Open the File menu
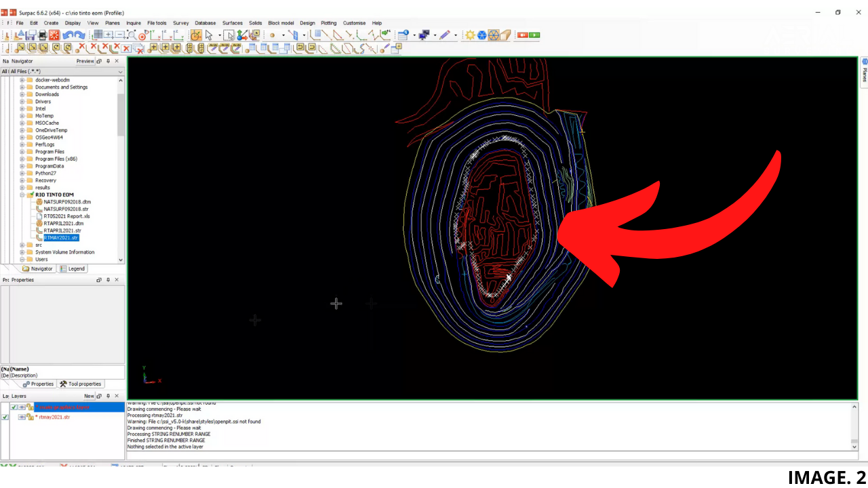The image size is (868, 488). [x=20, y=23]
